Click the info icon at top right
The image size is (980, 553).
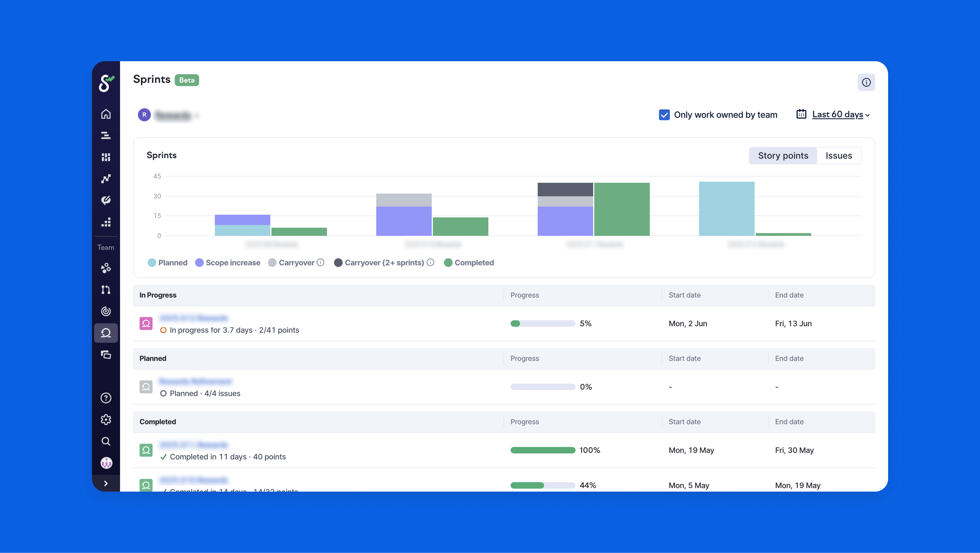(866, 82)
